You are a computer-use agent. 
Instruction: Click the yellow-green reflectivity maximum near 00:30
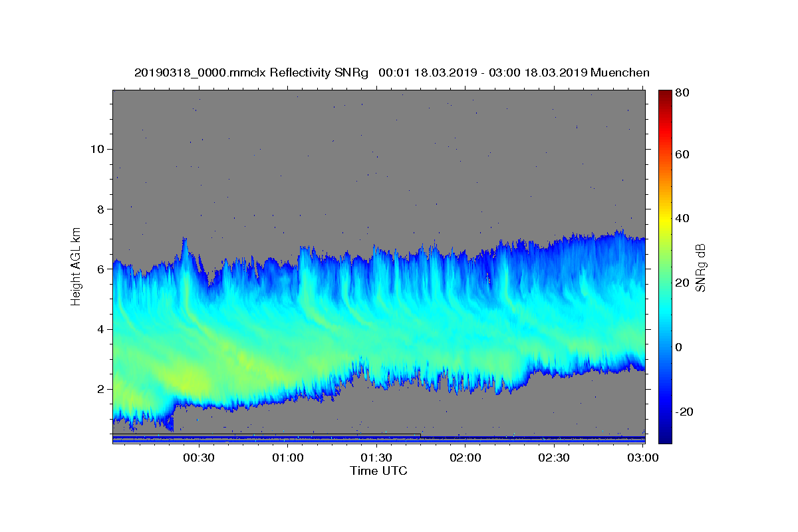coord(190,380)
